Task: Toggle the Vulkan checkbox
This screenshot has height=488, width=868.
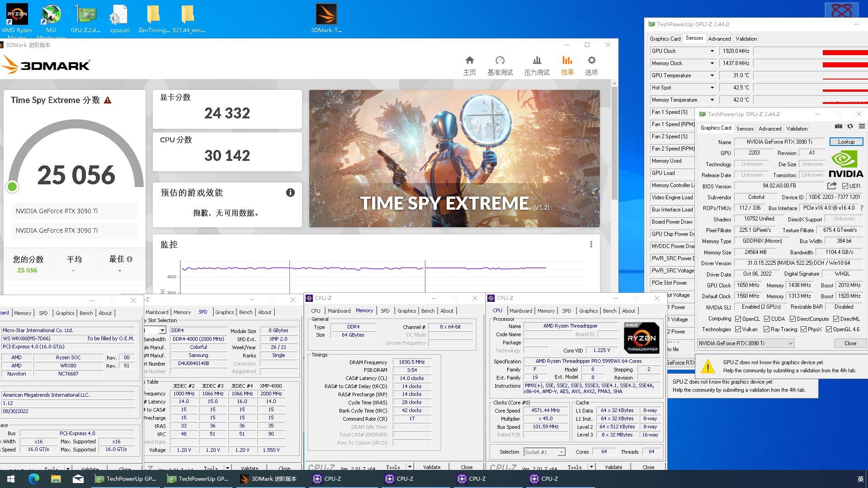Action: click(738, 329)
